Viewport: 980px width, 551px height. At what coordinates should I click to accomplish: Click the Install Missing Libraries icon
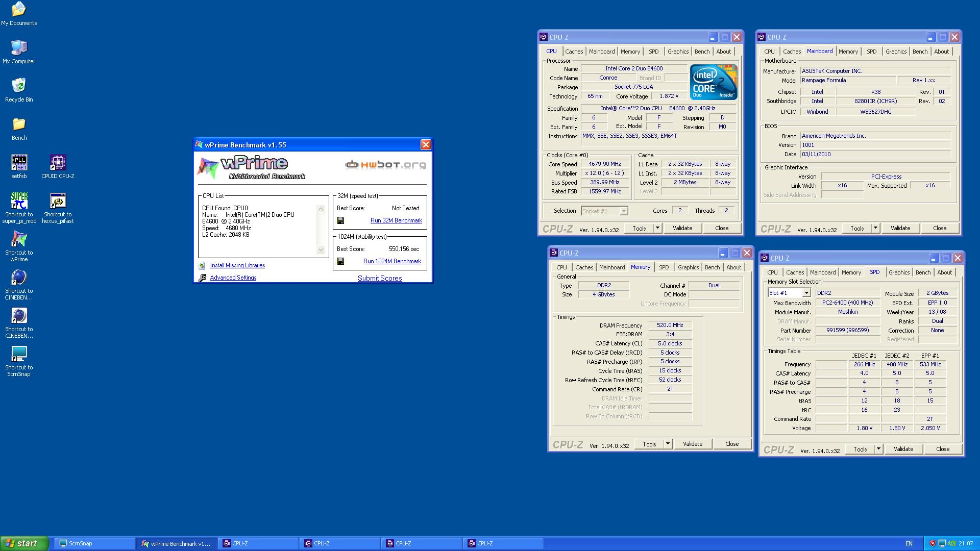(202, 265)
